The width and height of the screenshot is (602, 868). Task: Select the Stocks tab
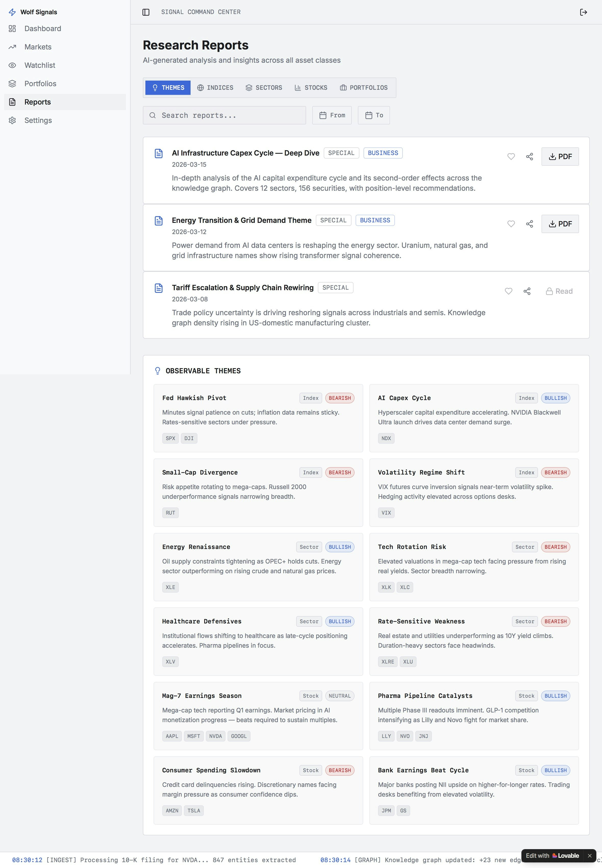tap(311, 87)
